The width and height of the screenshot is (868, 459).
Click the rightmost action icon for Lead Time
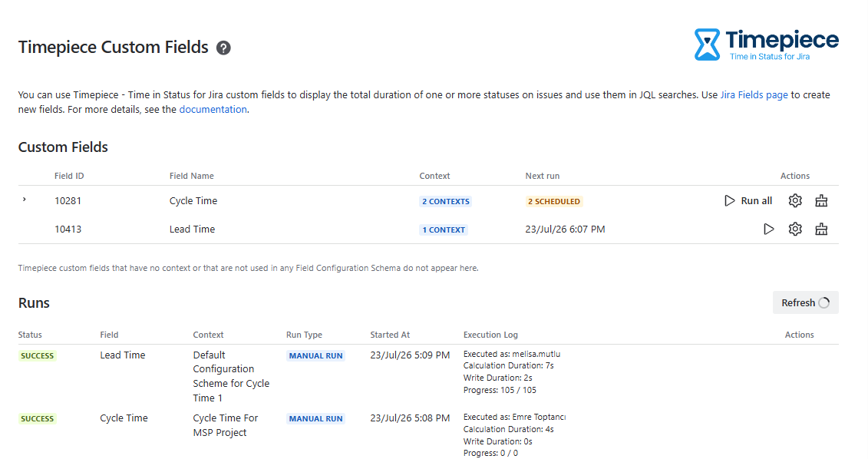coord(821,229)
